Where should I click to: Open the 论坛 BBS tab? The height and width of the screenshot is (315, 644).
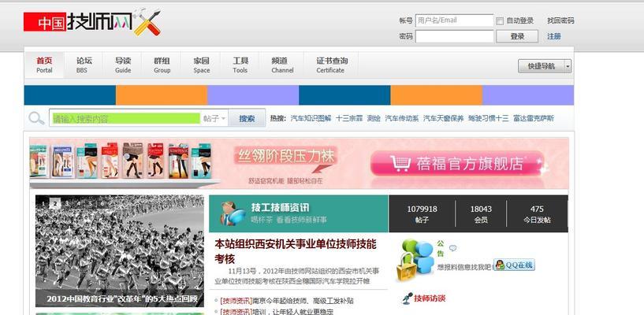click(x=84, y=65)
